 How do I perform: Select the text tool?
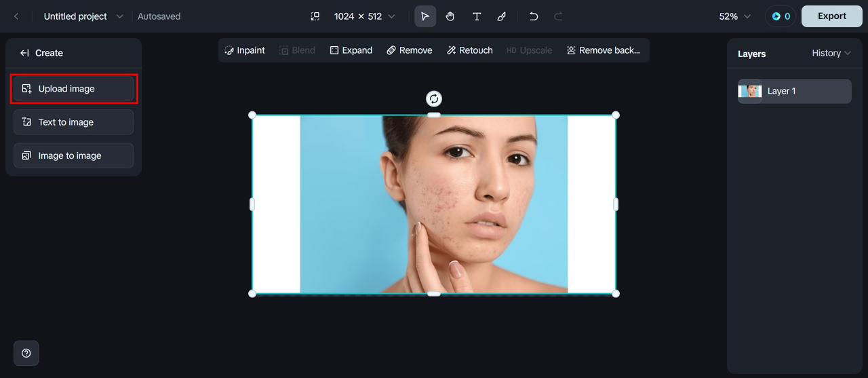pyautogui.click(x=477, y=16)
